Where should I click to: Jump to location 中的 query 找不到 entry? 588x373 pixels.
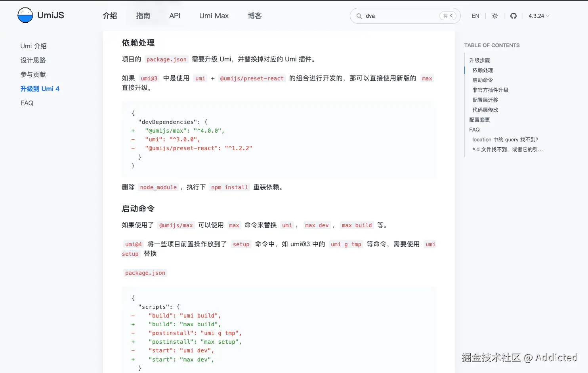505,139
